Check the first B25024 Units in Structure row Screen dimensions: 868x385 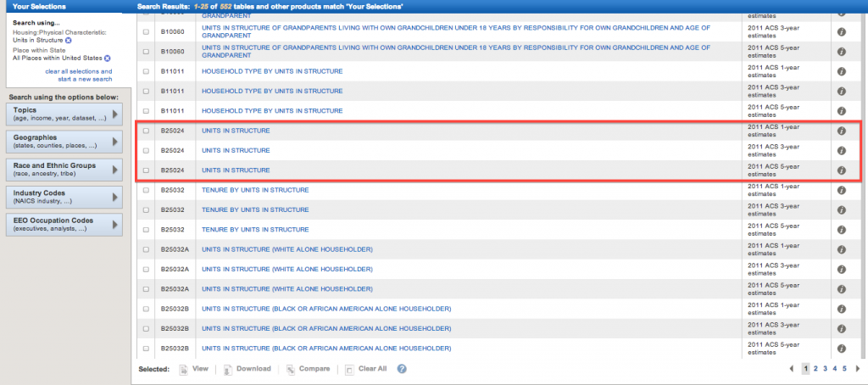click(x=147, y=131)
